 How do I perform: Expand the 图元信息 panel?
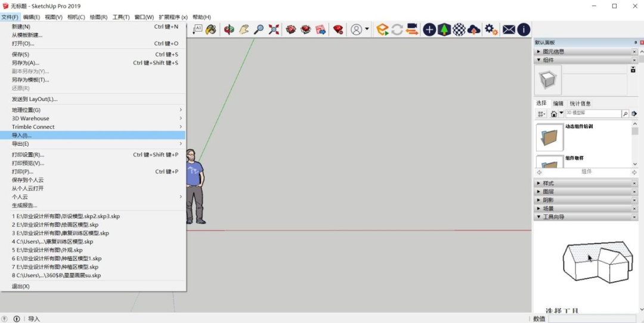click(539, 52)
